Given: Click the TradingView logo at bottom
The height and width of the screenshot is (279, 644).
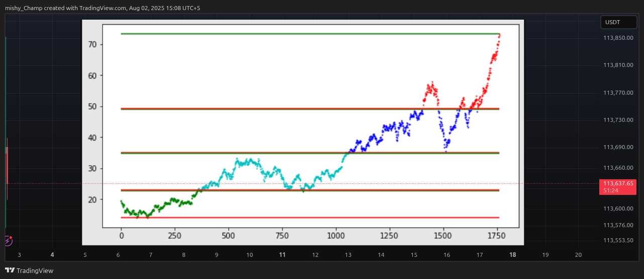Looking at the screenshot, I should pyautogui.click(x=29, y=270).
